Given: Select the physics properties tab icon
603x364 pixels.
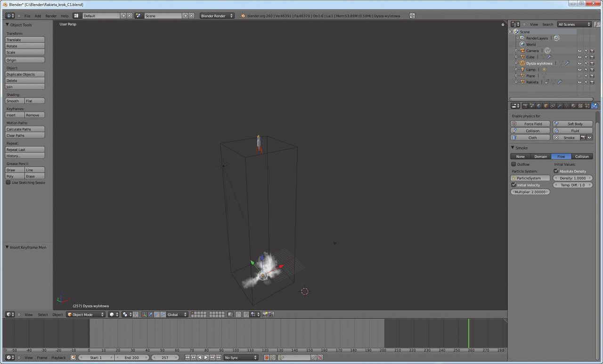Looking at the screenshot, I should tap(595, 106).
